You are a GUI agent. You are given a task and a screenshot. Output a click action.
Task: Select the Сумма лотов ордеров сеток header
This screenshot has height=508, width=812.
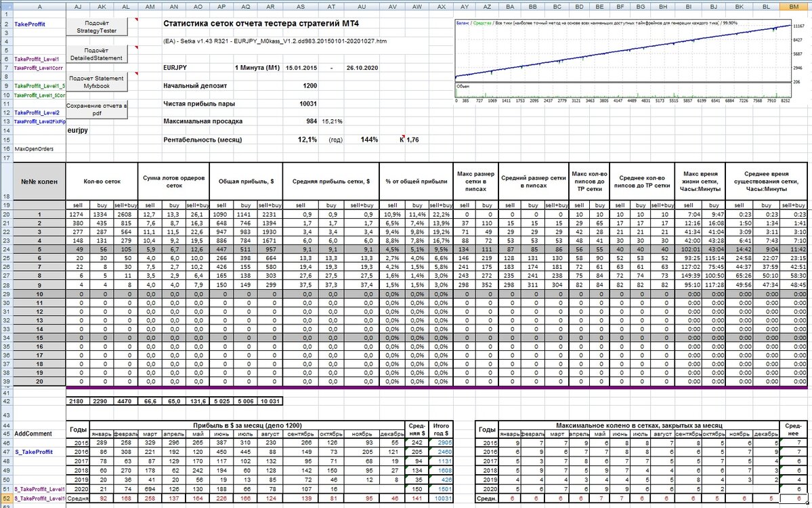click(x=174, y=182)
